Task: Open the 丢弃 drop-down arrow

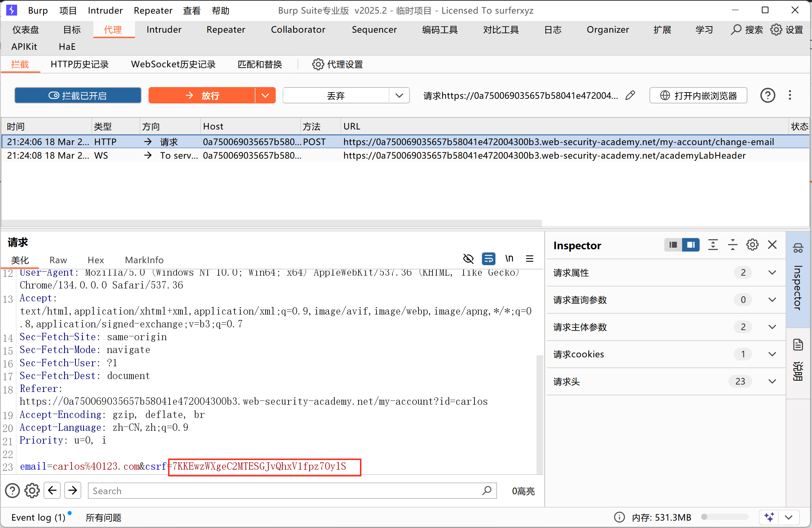Action: click(x=399, y=95)
